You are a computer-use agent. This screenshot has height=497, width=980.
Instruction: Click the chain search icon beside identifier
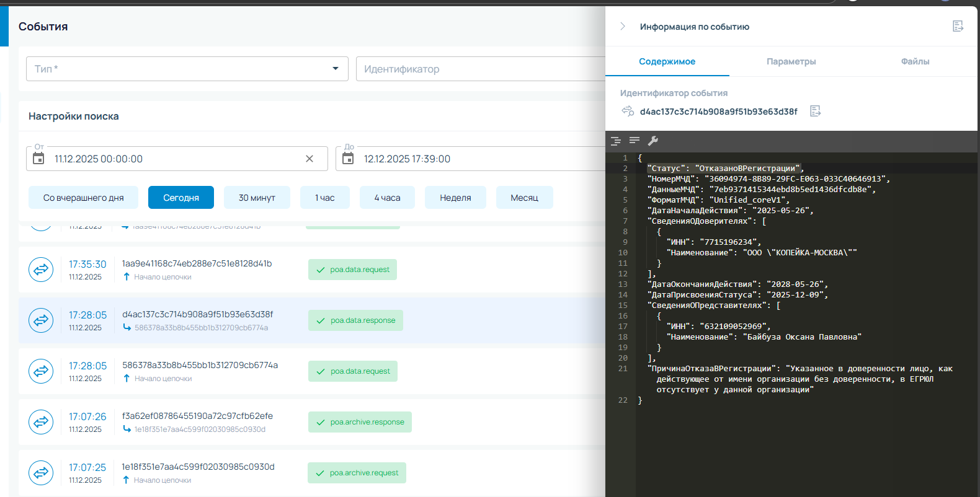click(628, 111)
